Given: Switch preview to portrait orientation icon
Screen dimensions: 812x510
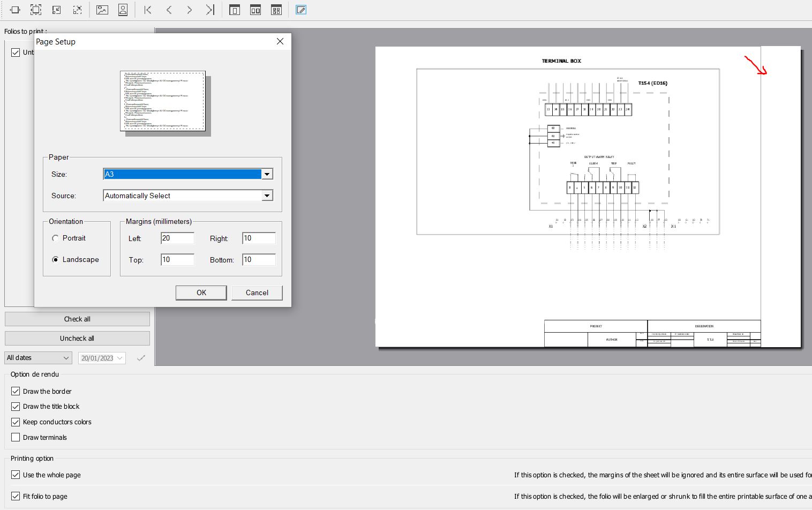Looking at the screenshot, I should coord(123,10).
